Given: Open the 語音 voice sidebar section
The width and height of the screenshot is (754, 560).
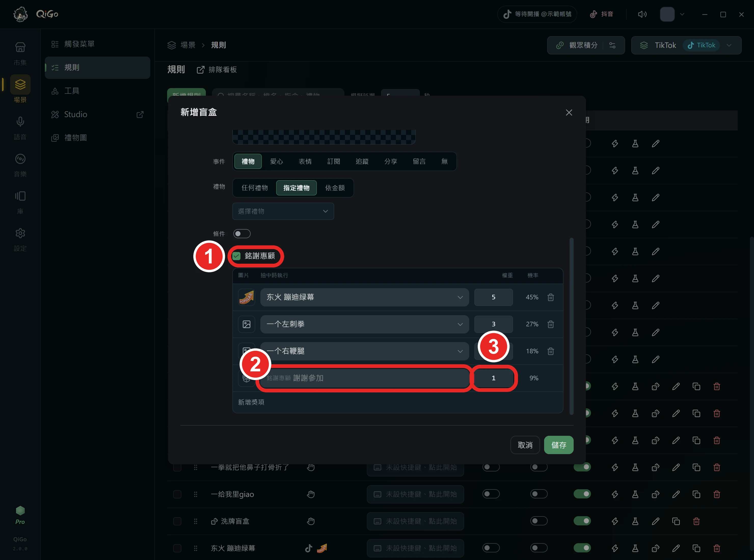Looking at the screenshot, I should pos(20,128).
